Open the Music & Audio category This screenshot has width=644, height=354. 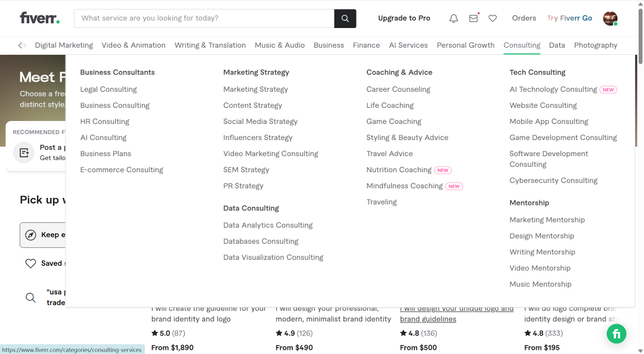(x=280, y=45)
